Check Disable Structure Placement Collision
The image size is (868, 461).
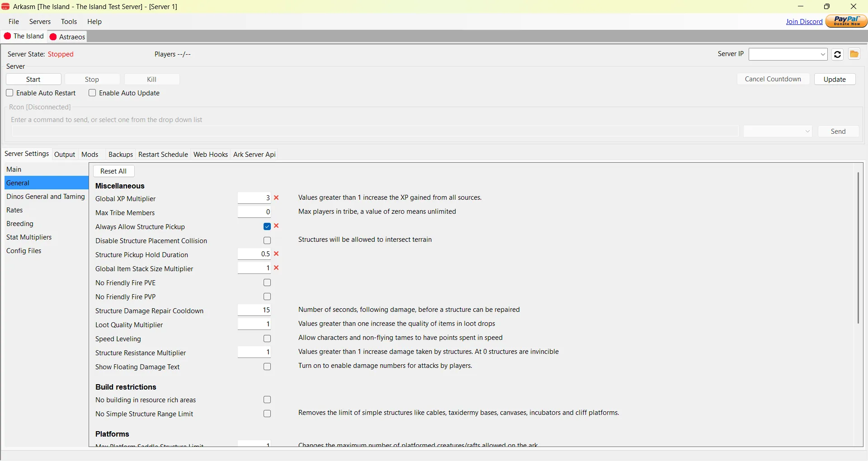tap(267, 240)
